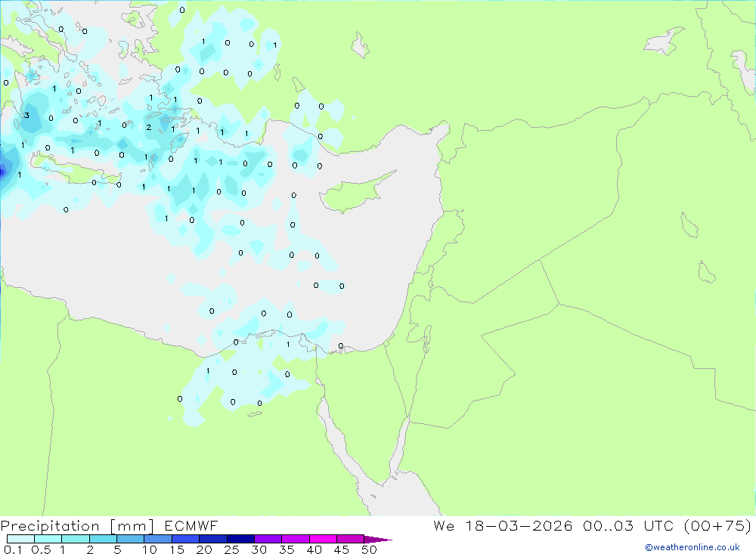Viewport: 756px width, 554px height.
Task: Click the '0.1' legend scale label
Action: [13, 549]
